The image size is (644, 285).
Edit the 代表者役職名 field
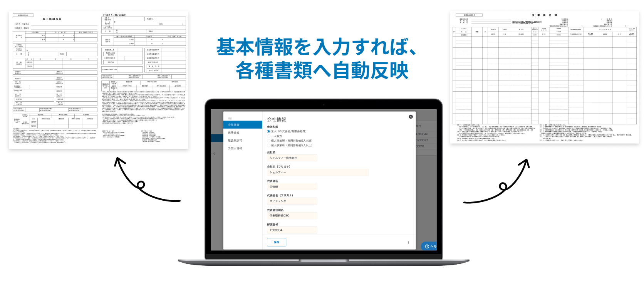coord(292,216)
